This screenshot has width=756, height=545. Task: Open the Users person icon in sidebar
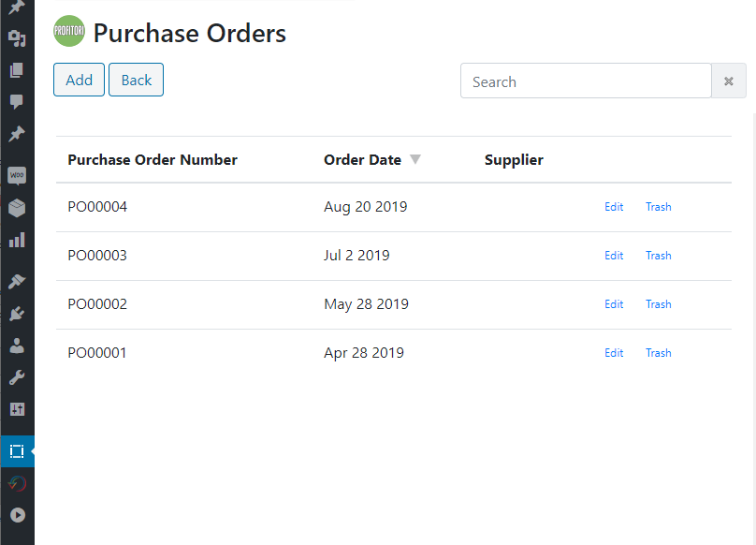pyautogui.click(x=17, y=346)
